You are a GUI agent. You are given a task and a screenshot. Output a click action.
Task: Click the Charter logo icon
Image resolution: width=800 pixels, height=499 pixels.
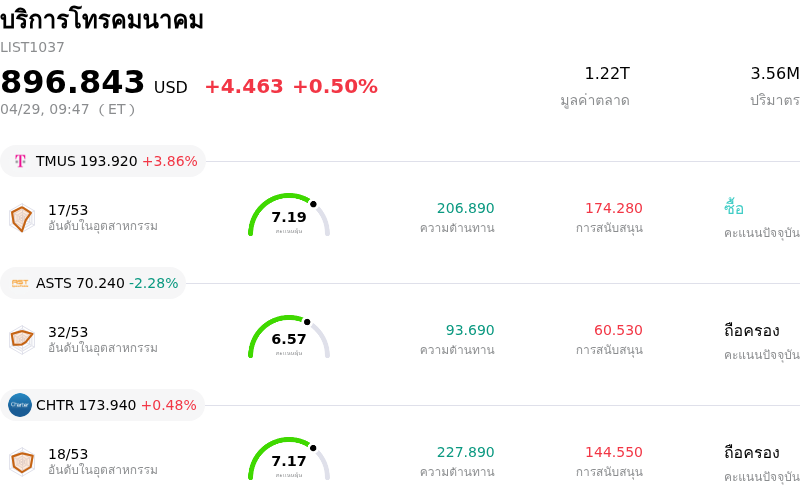tap(20, 405)
